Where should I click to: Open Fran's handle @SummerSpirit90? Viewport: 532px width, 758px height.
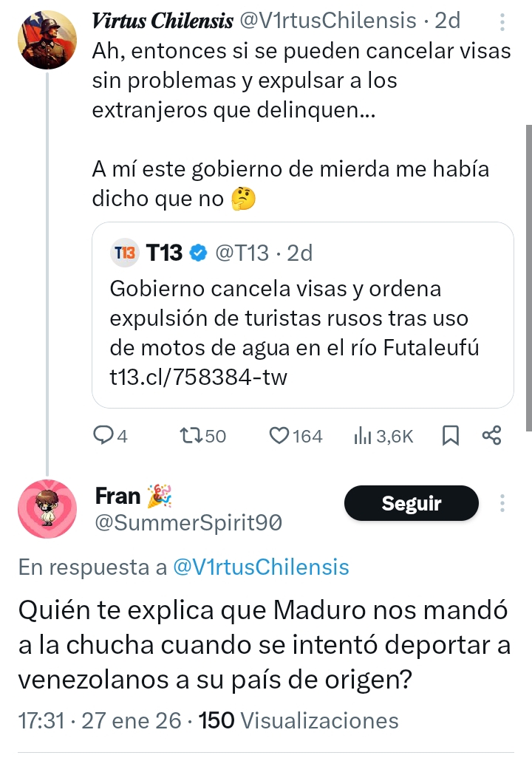(188, 523)
